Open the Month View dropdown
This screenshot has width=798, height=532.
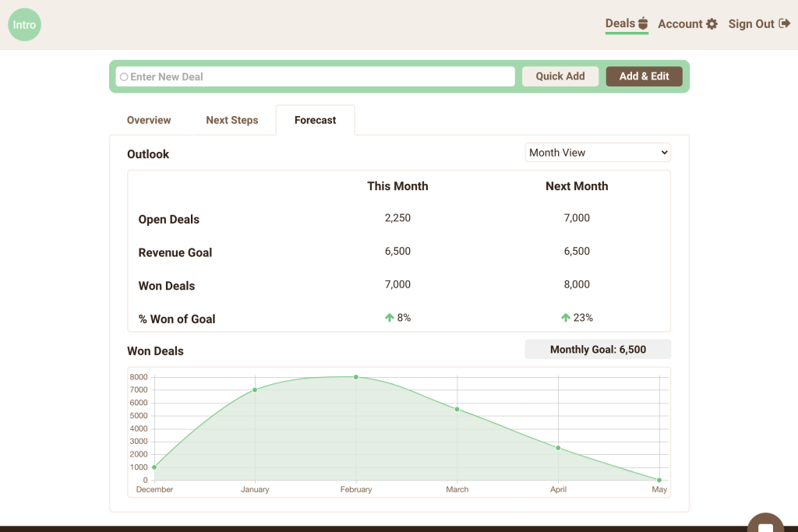(x=598, y=153)
